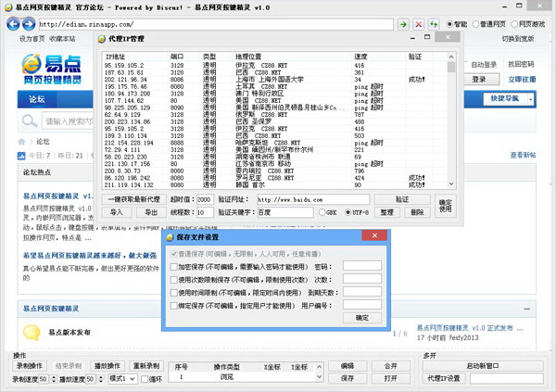Click the 立即注册 link

(x=522, y=80)
